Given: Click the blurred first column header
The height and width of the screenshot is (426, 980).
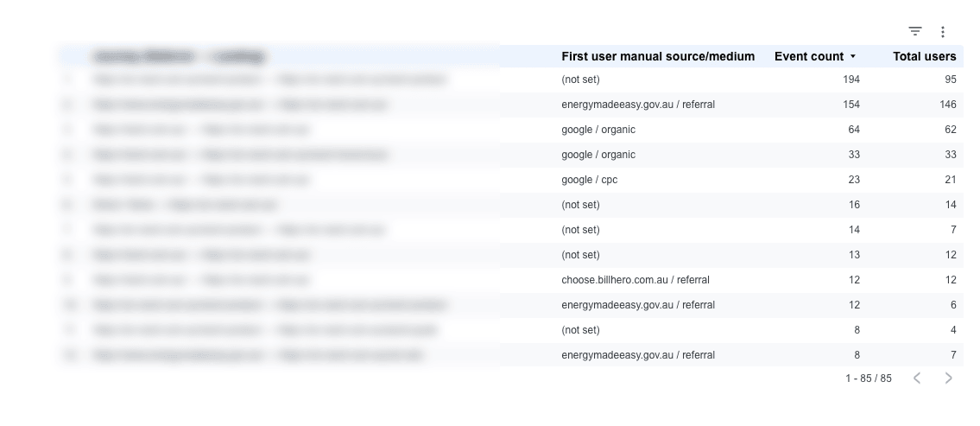Looking at the screenshot, I should 179,57.
